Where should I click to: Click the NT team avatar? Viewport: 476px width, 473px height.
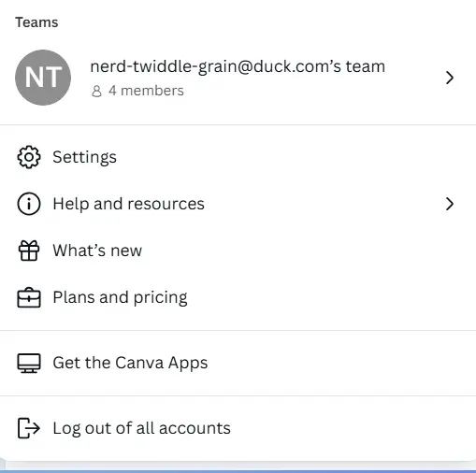(x=43, y=78)
